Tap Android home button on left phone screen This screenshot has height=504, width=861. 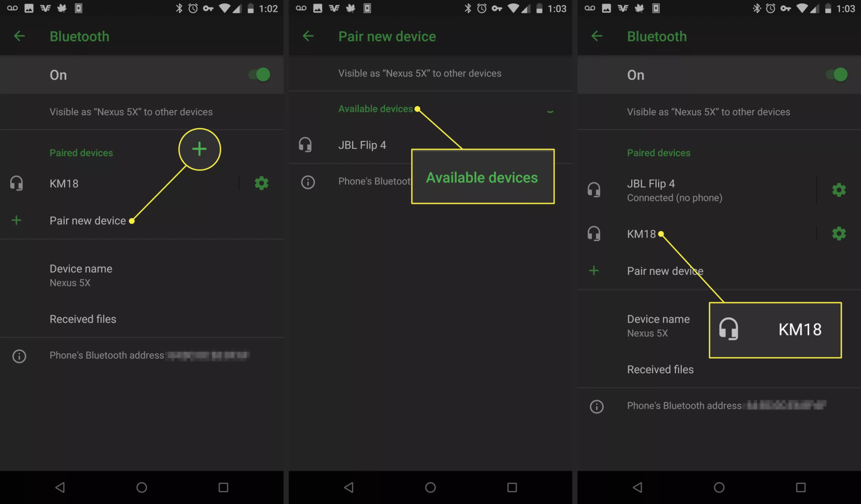point(142,487)
